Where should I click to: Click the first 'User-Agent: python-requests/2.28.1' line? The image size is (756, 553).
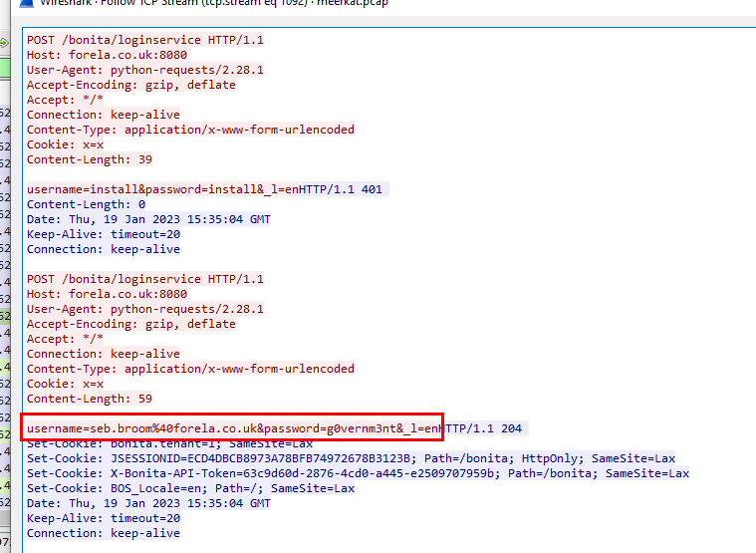click(x=145, y=70)
